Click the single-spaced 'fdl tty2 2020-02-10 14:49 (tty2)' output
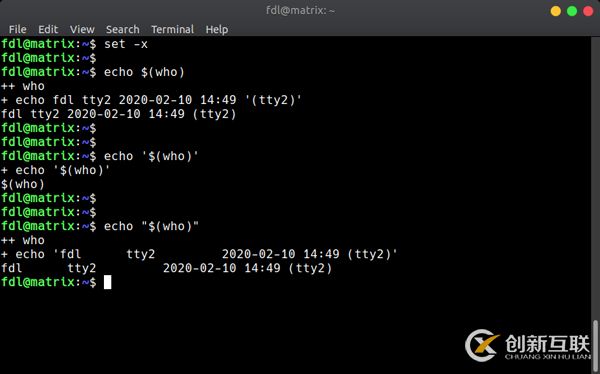The image size is (600, 374). (x=119, y=114)
